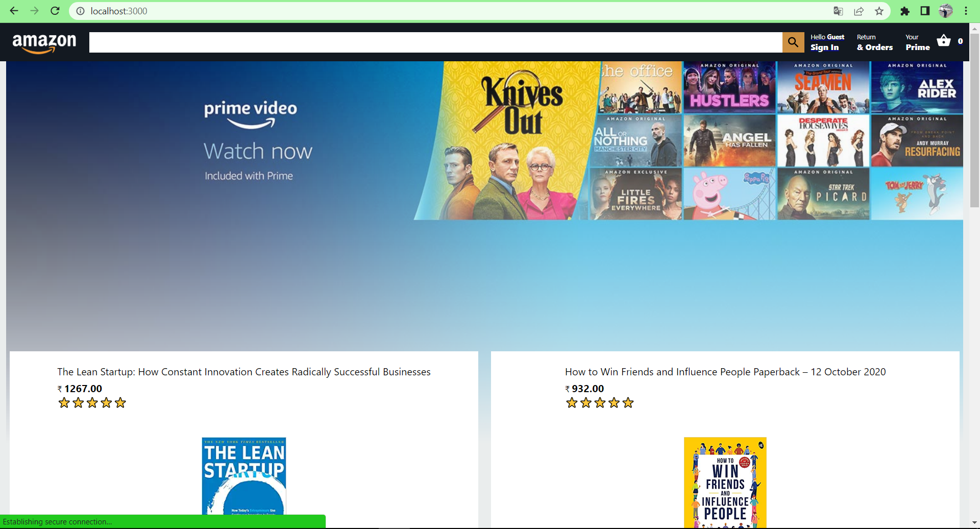Focus the Amazon search input field
This screenshot has width=980, height=529.
(436, 42)
